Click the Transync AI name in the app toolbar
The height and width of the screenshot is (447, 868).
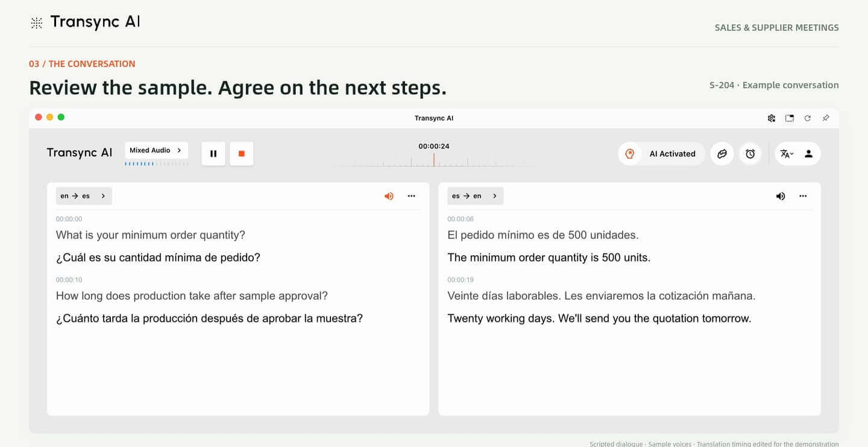pos(80,153)
